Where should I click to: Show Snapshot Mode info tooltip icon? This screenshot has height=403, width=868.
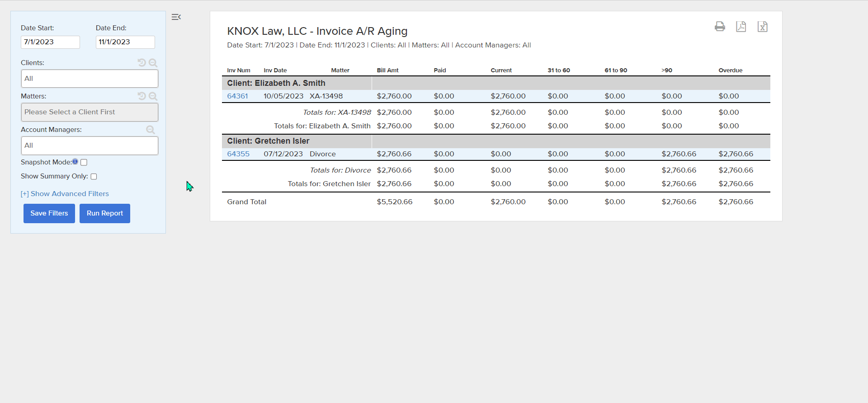75,161
